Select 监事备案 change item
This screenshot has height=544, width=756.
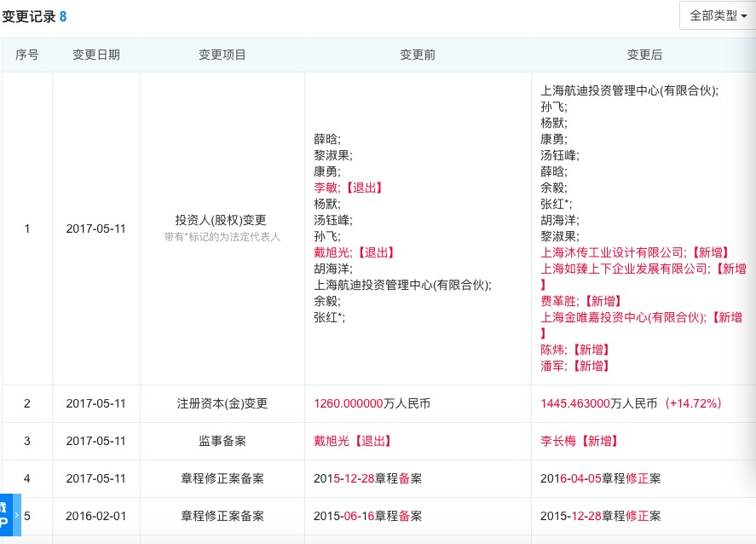[222, 441]
